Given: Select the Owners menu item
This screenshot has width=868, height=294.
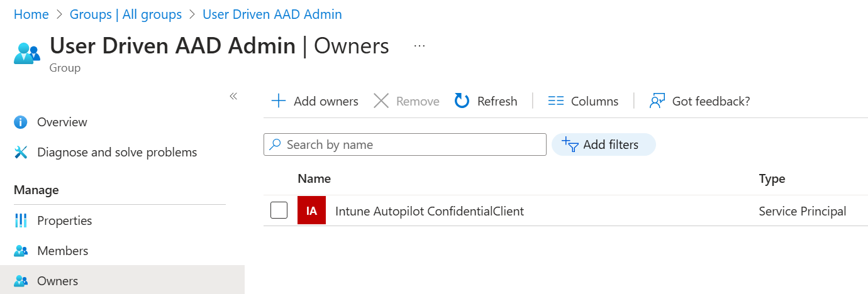Looking at the screenshot, I should click(123, 281).
